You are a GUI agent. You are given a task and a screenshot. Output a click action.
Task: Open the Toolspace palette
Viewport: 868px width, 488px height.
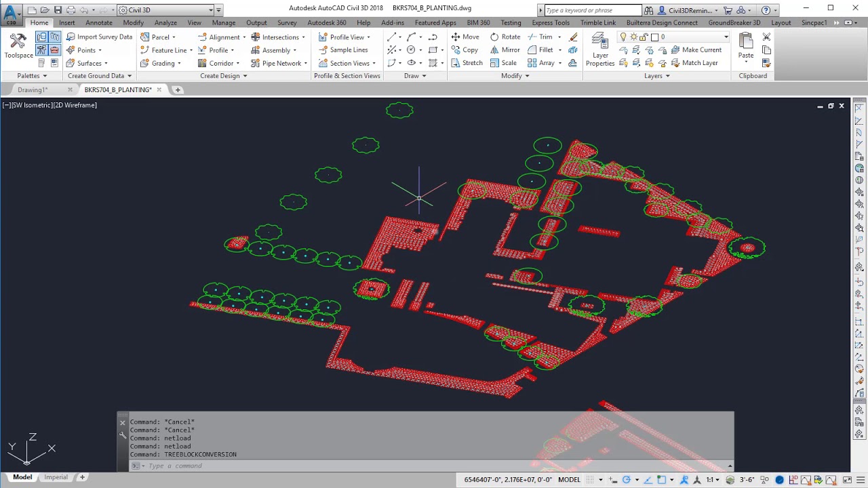point(18,45)
